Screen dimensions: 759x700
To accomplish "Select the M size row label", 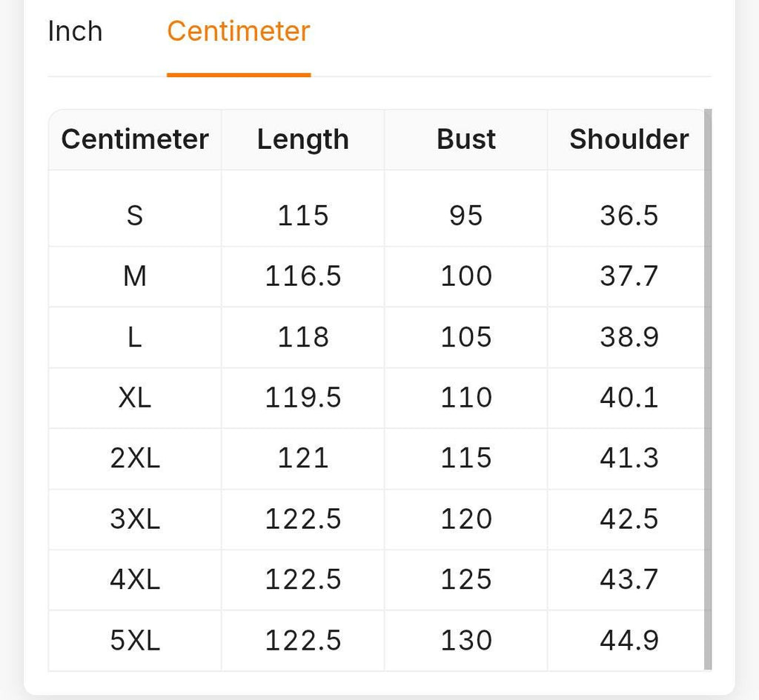I will click(135, 276).
